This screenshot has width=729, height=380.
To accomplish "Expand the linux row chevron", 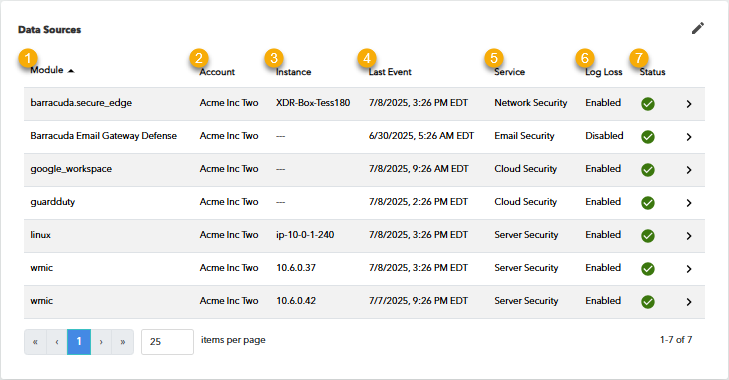I will pos(689,236).
